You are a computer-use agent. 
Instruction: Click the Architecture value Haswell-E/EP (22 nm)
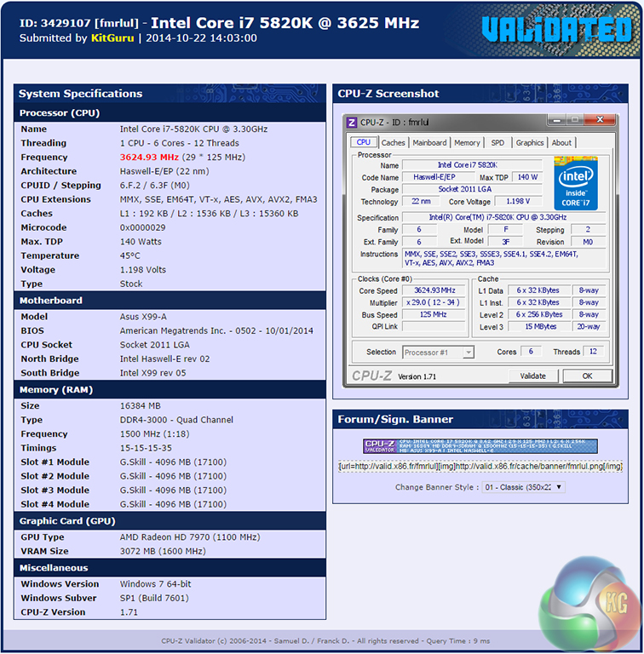[x=164, y=171]
